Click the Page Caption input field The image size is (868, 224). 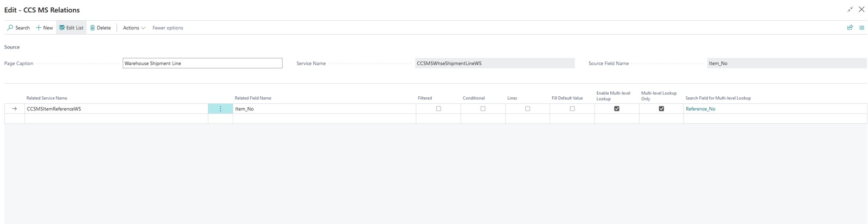(202, 64)
